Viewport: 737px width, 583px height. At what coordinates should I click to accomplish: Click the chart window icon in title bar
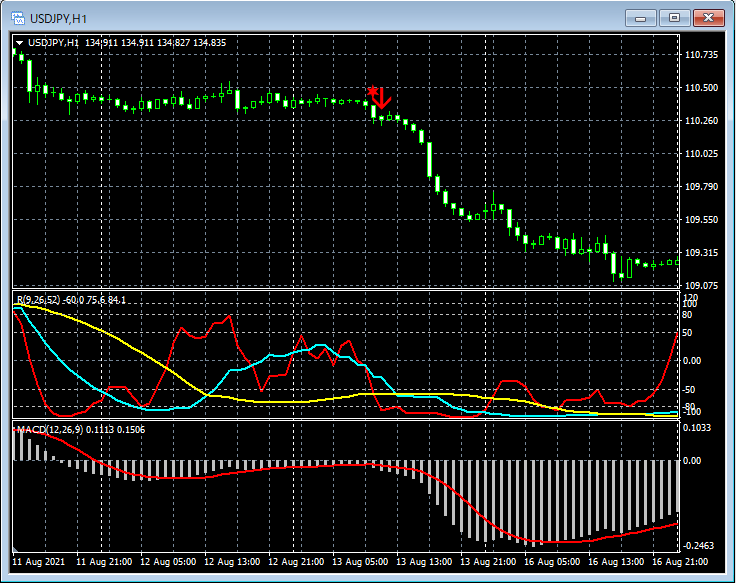click(17, 18)
